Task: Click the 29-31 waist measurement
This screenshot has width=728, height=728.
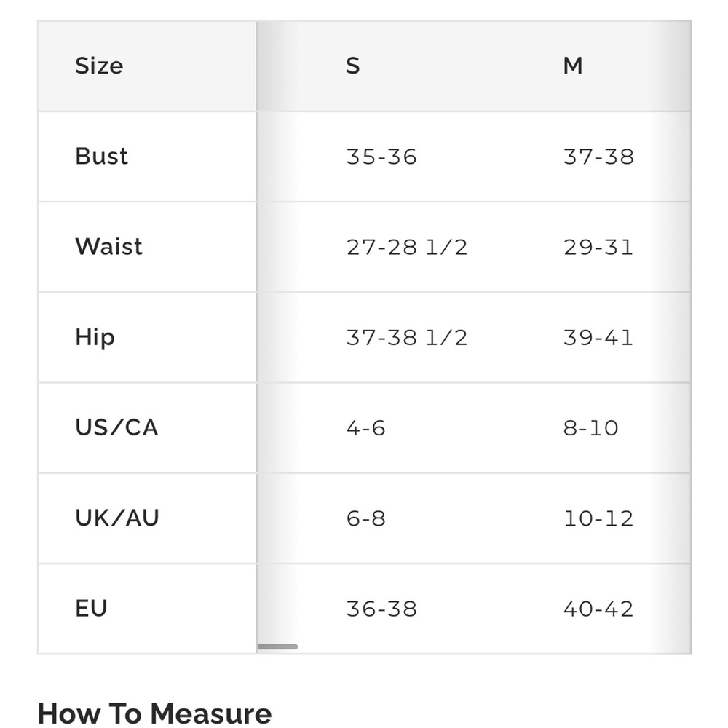Action: 598,247
